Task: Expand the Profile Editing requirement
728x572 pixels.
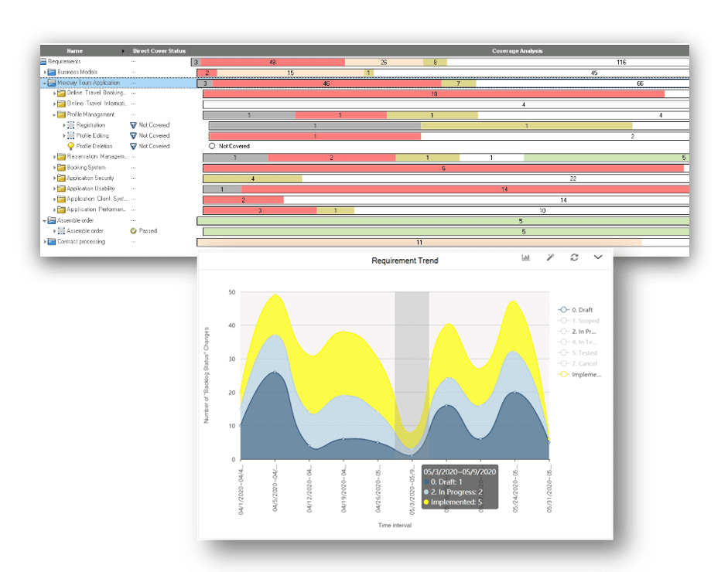Action: [x=64, y=136]
